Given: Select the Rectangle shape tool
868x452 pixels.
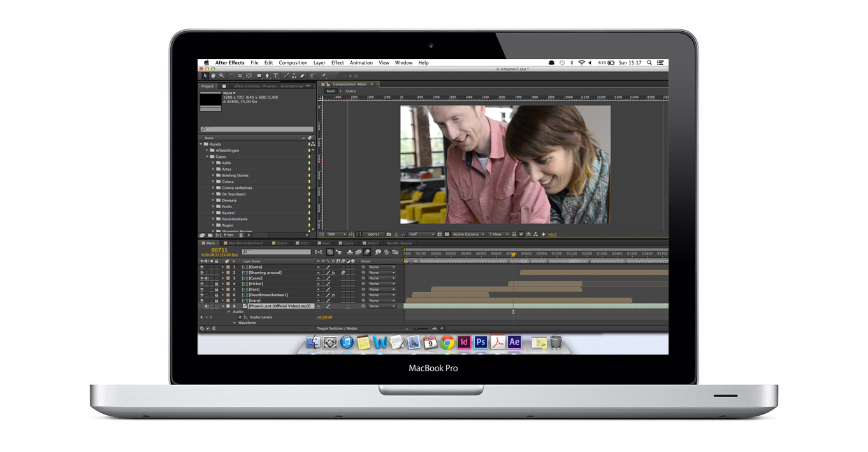Looking at the screenshot, I should [x=259, y=76].
